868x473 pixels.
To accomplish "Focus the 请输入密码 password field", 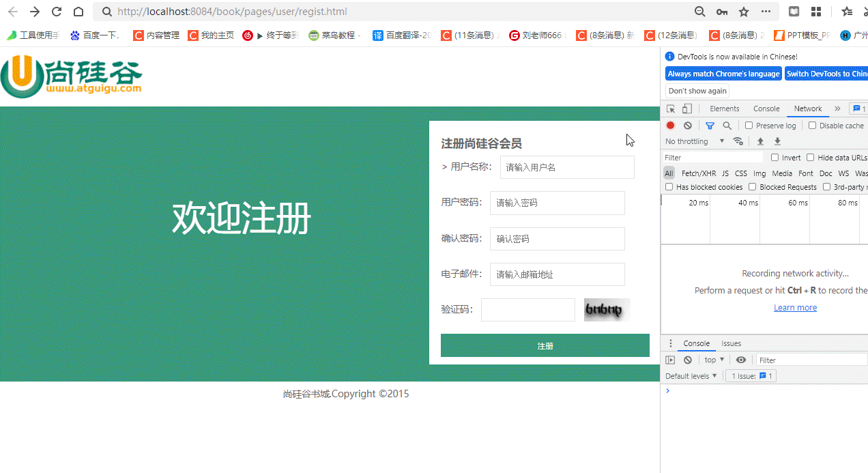I will [x=558, y=203].
